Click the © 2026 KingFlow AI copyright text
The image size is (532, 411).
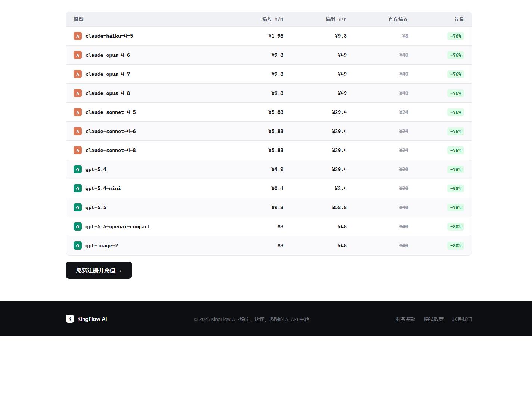coord(252,319)
